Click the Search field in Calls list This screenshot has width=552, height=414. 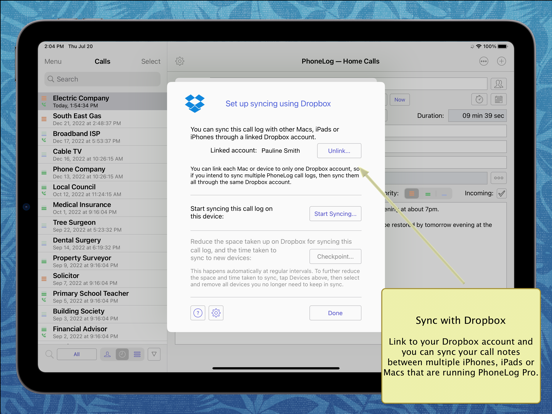pos(102,79)
